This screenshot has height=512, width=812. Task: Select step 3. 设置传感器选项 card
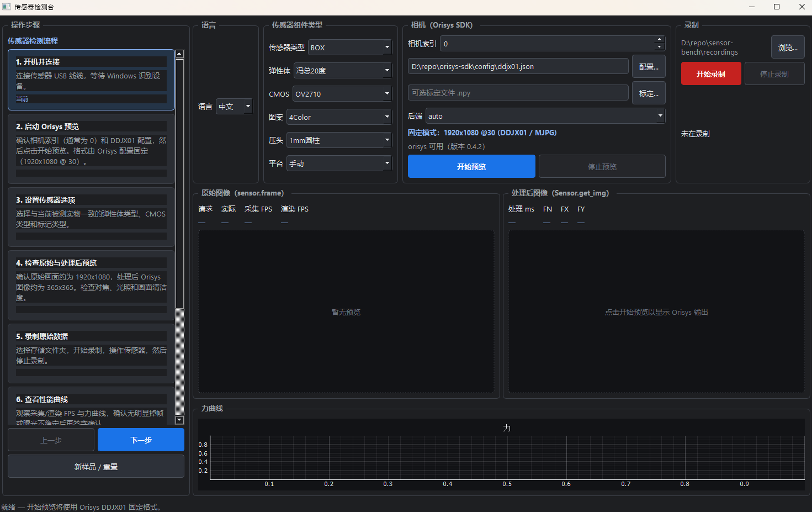coord(91,217)
